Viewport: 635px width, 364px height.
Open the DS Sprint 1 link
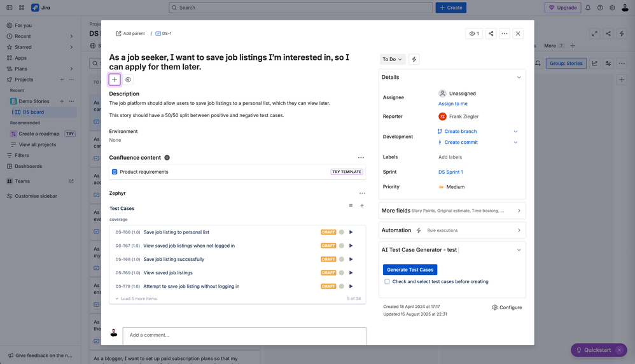tap(450, 172)
